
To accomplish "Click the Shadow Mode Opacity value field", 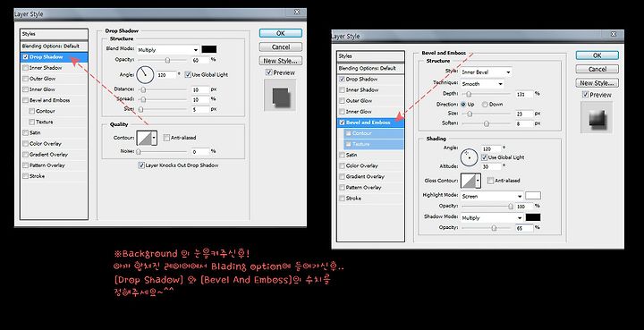I will (x=524, y=227).
